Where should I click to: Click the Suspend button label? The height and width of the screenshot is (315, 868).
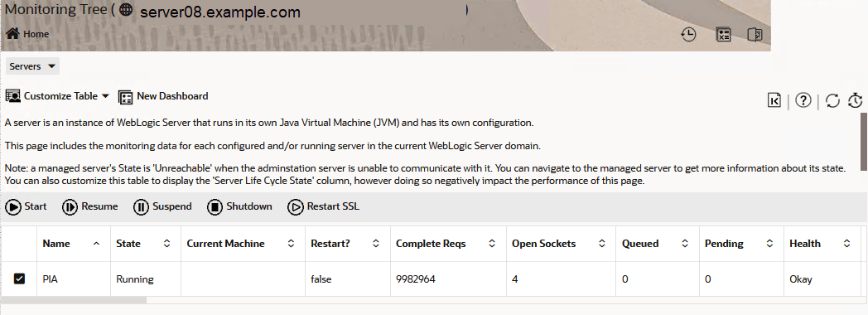(x=172, y=206)
